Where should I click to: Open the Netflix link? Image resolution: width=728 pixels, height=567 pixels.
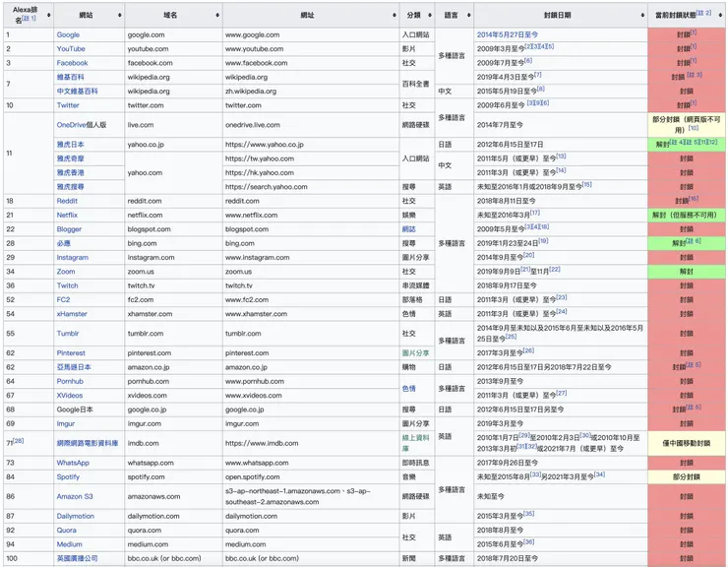(x=67, y=215)
